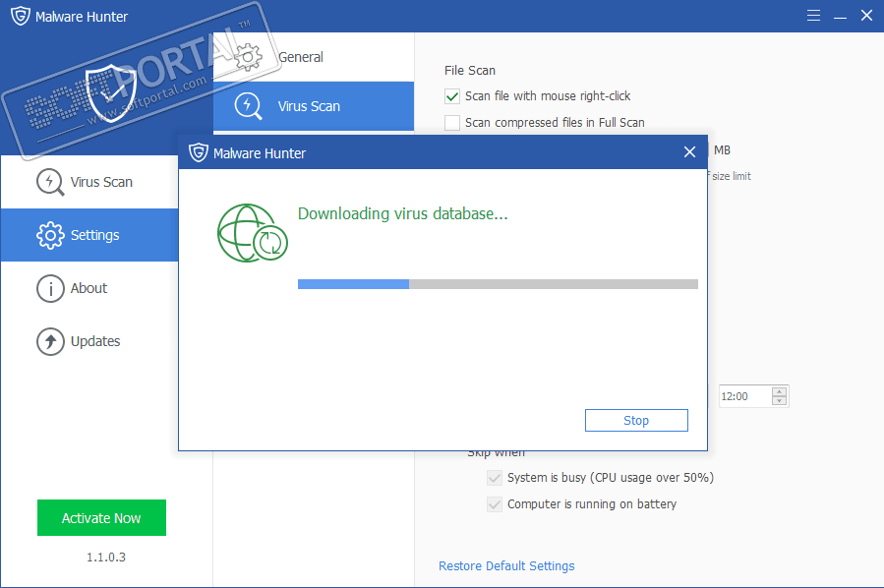The width and height of the screenshot is (884, 588).
Task: Select Virus Scan settings tab
Action: tap(314, 106)
